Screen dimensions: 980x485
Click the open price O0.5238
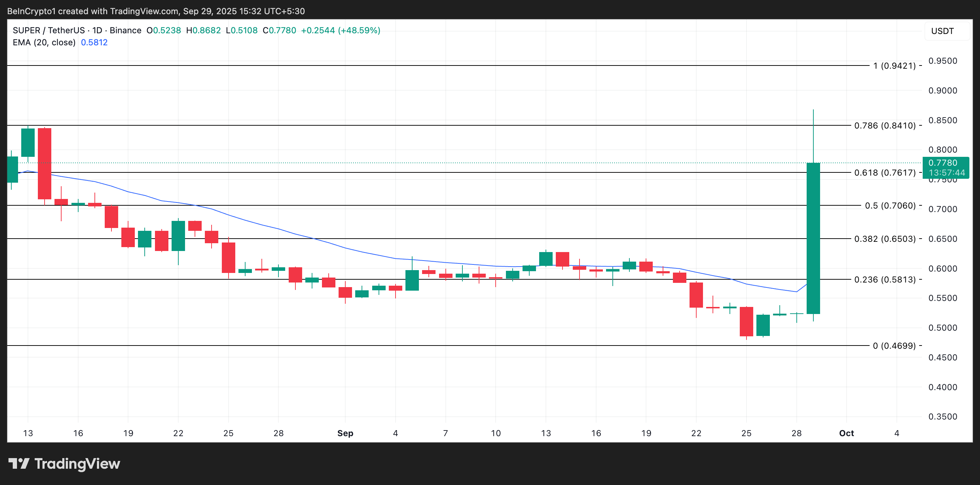pyautogui.click(x=163, y=30)
